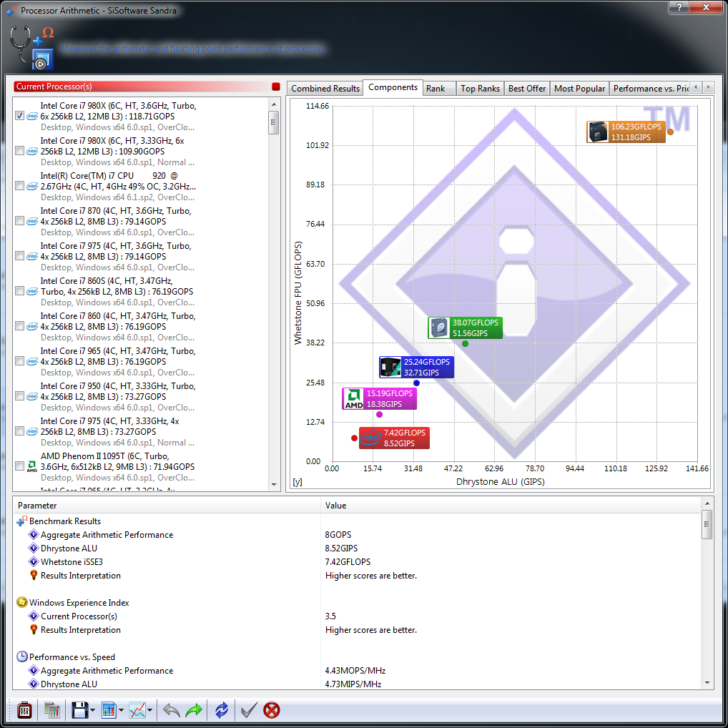Click the red Current Processor(s) header bar

[147, 87]
